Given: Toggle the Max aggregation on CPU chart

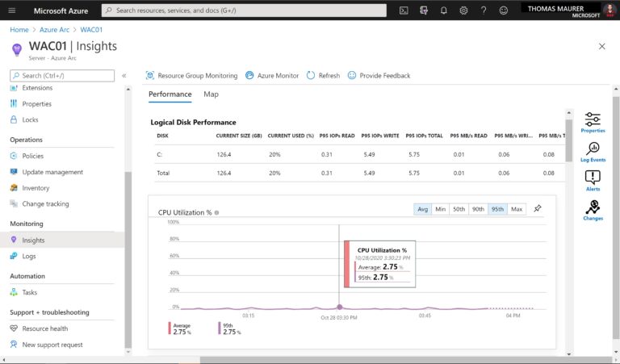Looking at the screenshot, I should [517, 209].
